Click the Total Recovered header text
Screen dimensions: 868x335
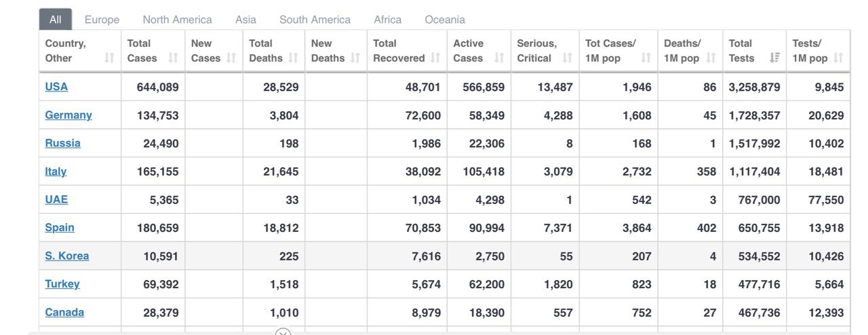click(x=399, y=51)
